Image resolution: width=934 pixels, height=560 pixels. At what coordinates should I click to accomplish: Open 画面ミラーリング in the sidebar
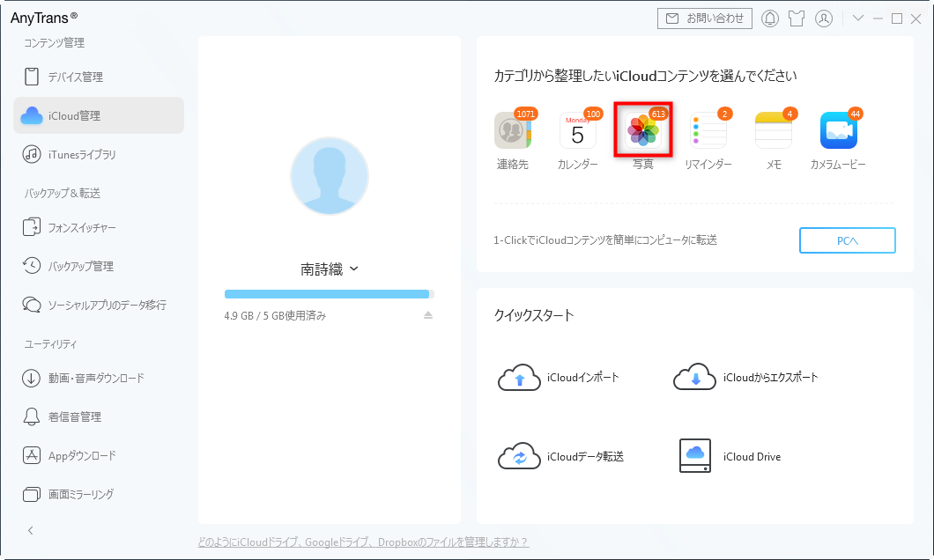99,494
